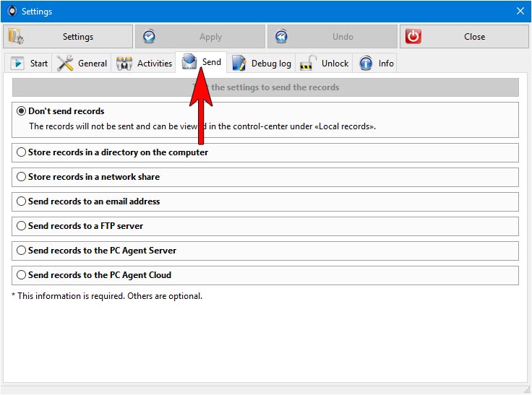The width and height of the screenshot is (532, 395).
Task: Click the Settings folder icon button
Action: [x=16, y=37]
